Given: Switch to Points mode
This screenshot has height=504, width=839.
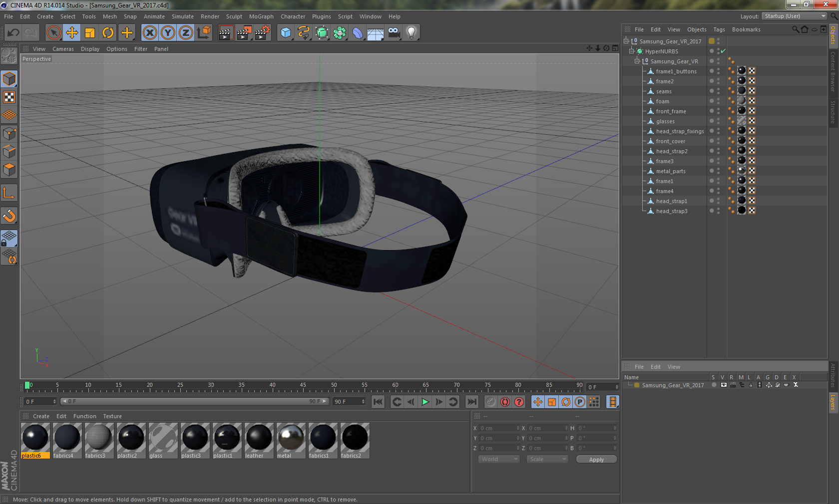Looking at the screenshot, I should tap(9, 134).
